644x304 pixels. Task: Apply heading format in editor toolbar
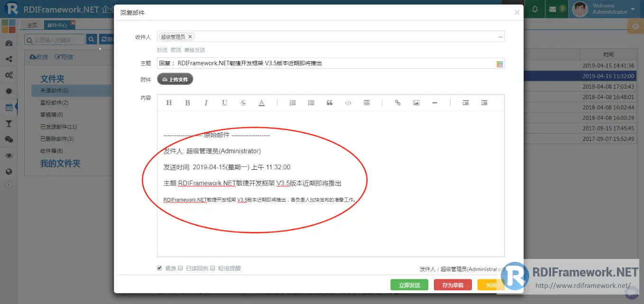pos(169,103)
